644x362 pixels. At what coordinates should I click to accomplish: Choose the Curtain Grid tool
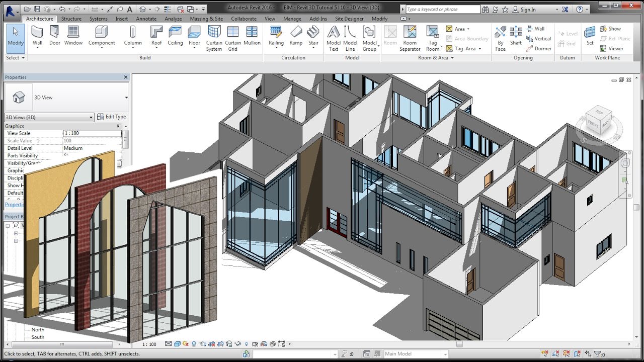(232, 39)
